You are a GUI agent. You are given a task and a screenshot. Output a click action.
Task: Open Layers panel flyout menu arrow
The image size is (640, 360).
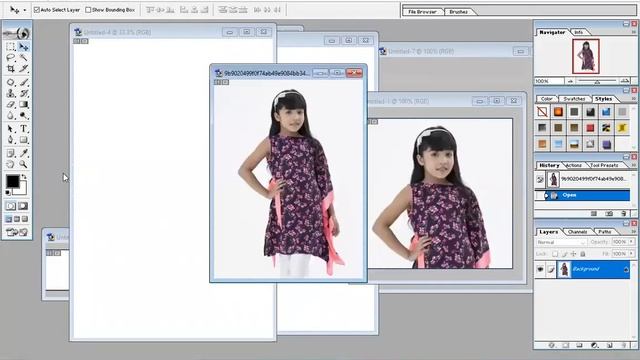click(634, 231)
